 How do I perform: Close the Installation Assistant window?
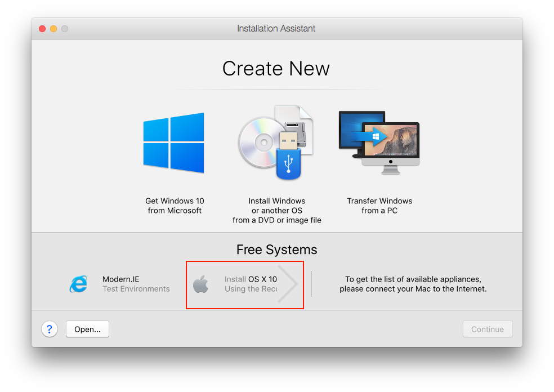tap(42, 29)
